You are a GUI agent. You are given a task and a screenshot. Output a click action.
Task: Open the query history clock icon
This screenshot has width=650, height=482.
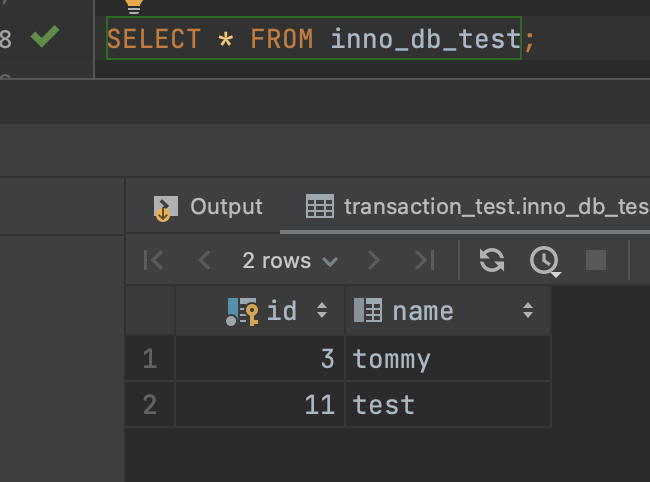[x=544, y=262]
